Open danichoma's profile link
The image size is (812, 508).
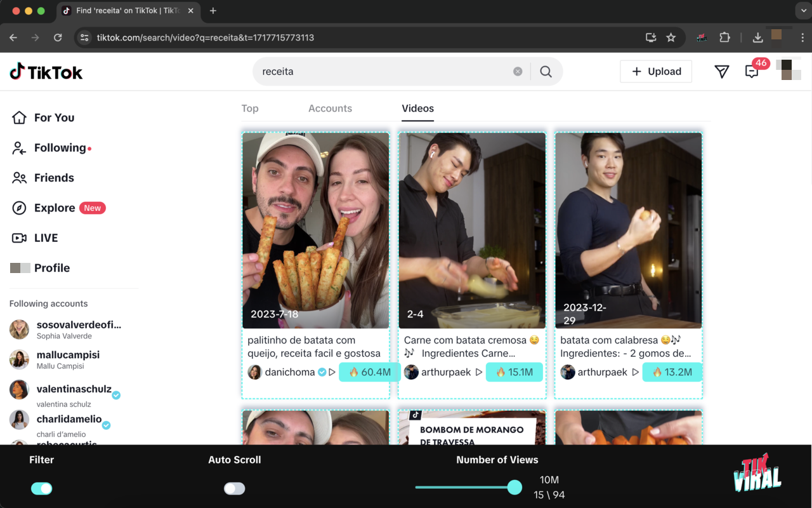coord(289,372)
